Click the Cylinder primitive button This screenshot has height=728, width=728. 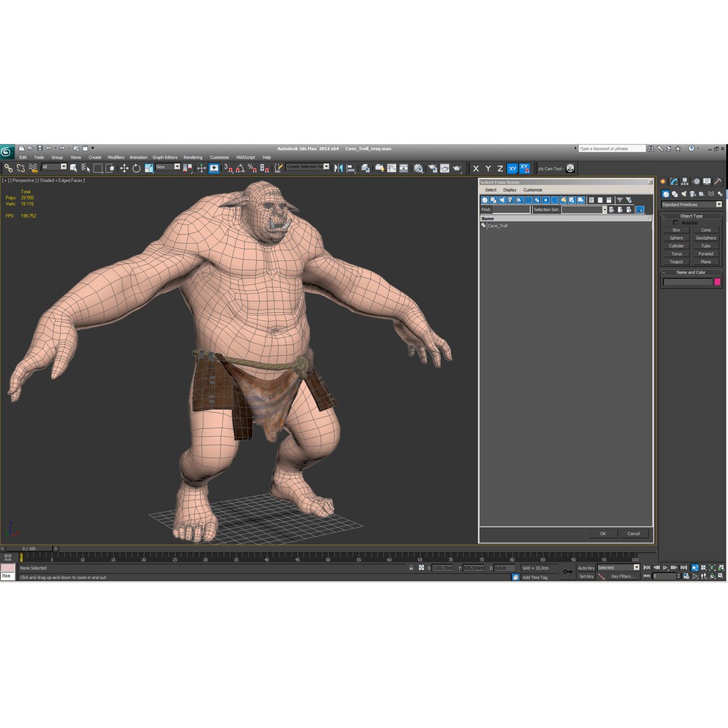click(677, 246)
